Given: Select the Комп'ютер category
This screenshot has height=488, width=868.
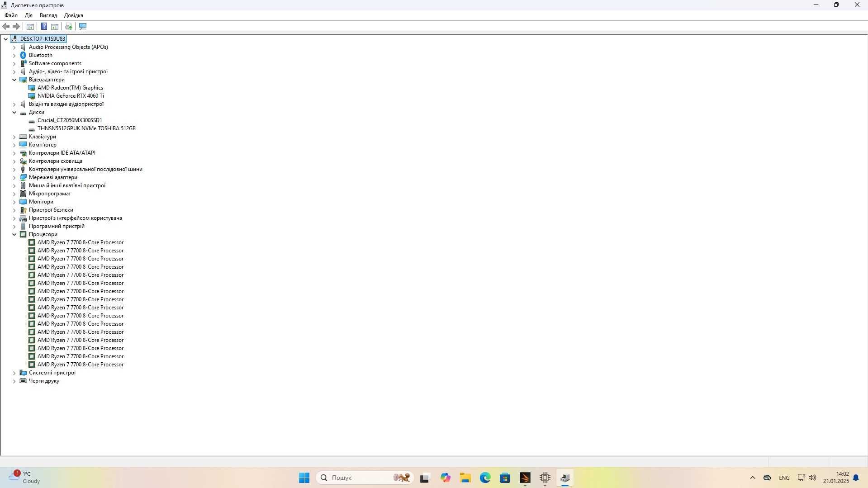Looking at the screenshot, I should point(43,145).
